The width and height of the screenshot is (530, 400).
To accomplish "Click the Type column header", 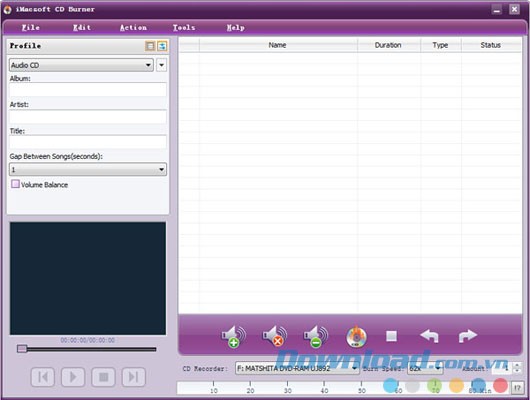I will 441,45.
